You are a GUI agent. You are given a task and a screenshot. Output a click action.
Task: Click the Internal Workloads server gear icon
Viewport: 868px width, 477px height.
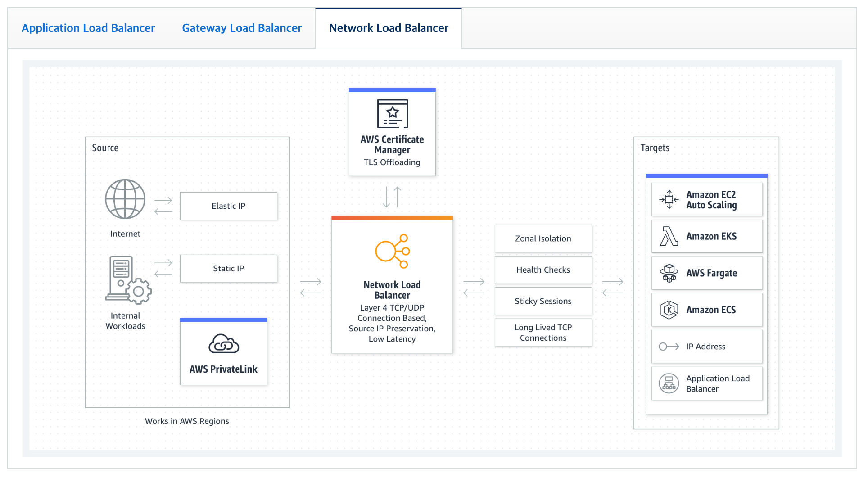tap(128, 280)
